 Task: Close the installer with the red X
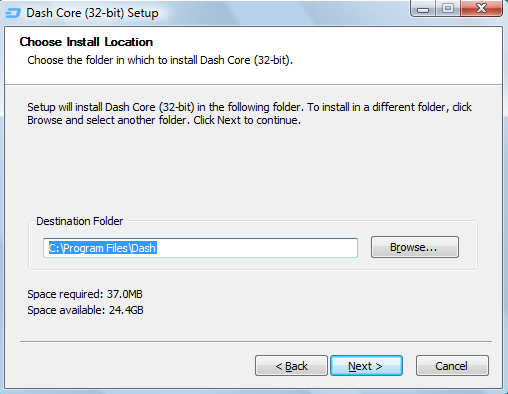[x=481, y=8]
